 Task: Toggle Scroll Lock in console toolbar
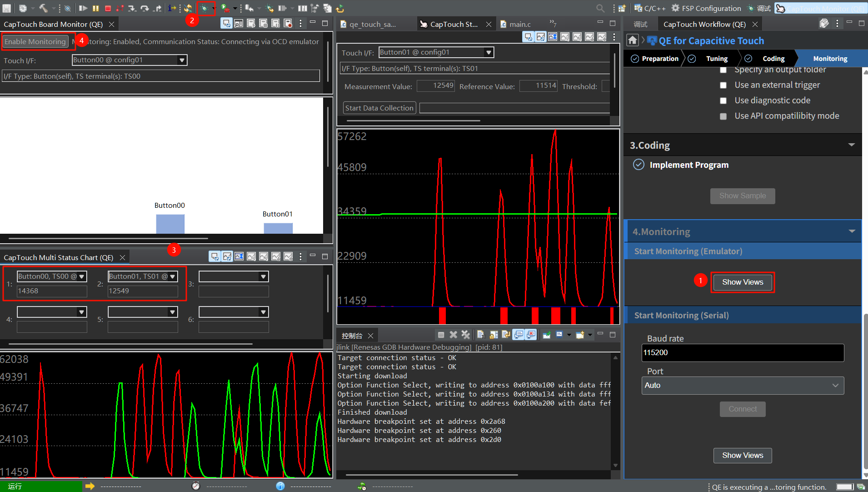pos(494,335)
